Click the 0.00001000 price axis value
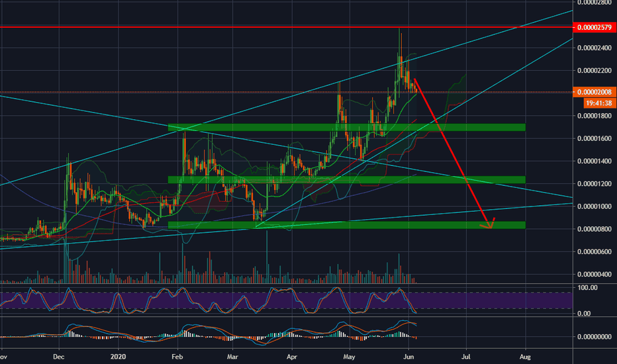 tap(594, 206)
